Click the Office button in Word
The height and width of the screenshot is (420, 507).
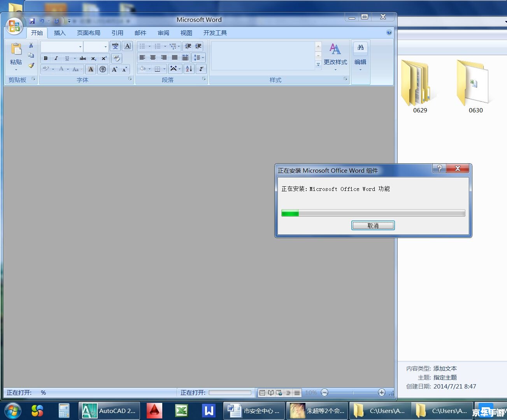(14, 26)
